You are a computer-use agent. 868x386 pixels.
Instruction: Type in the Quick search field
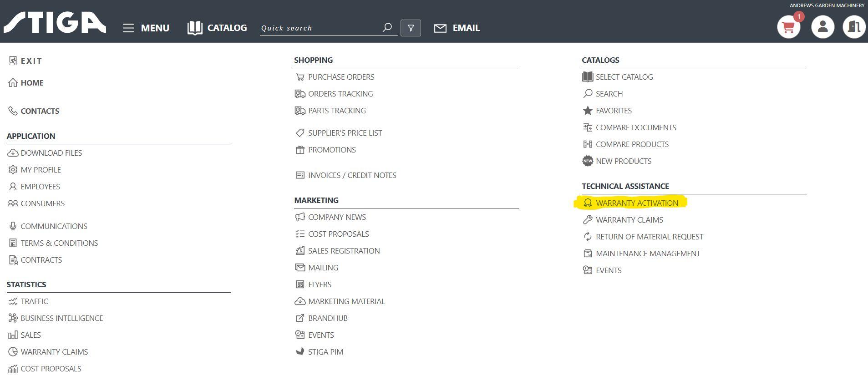tap(319, 28)
